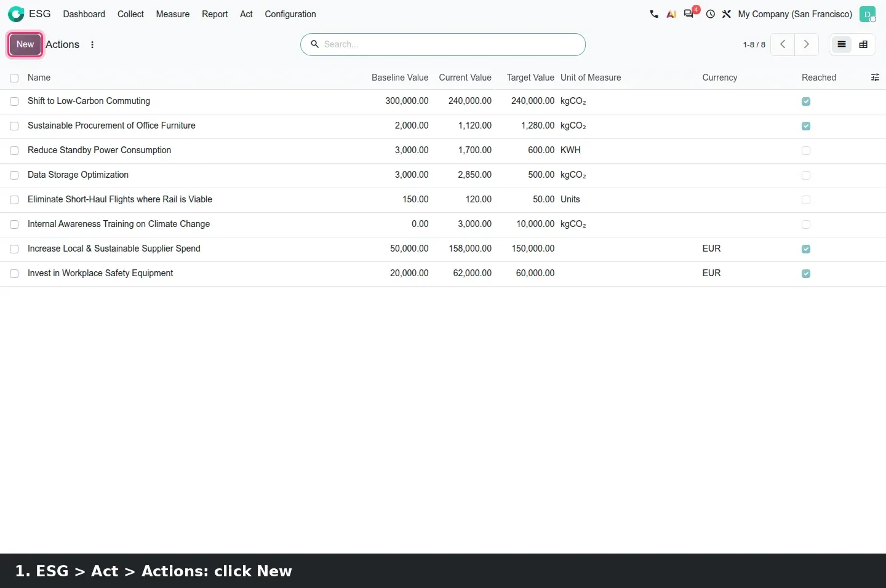The image size is (886, 588).
Task: Open the Configuration menu
Action: [290, 14]
